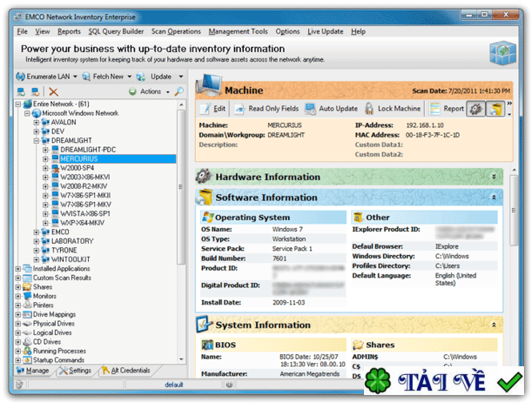The width and height of the screenshot is (532, 403).
Task: Expand the machine toolbar overflow chevron
Action: (510, 103)
